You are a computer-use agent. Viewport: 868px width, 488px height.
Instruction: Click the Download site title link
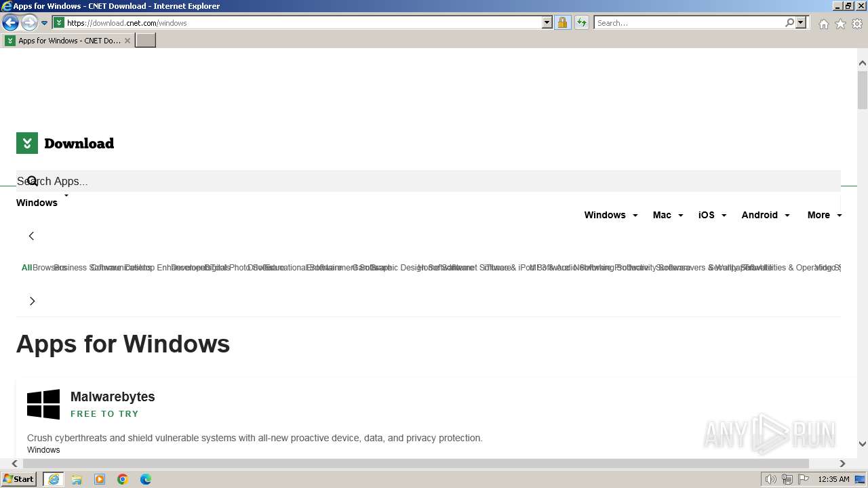[79, 143]
